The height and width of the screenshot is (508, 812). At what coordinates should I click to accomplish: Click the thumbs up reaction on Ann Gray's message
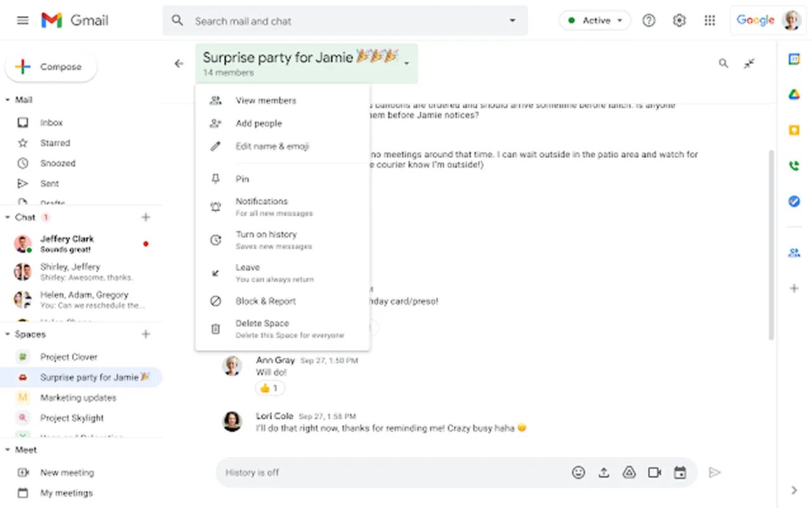point(270,388)
